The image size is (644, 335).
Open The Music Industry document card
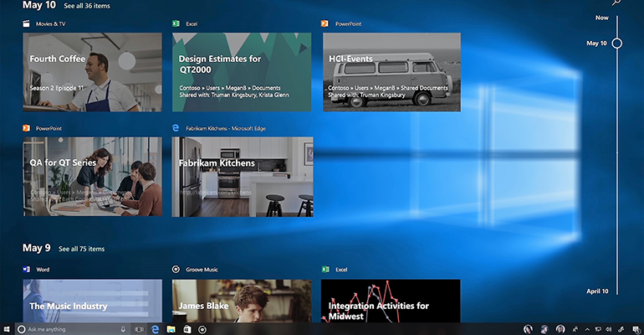click(x=92, y=301)
